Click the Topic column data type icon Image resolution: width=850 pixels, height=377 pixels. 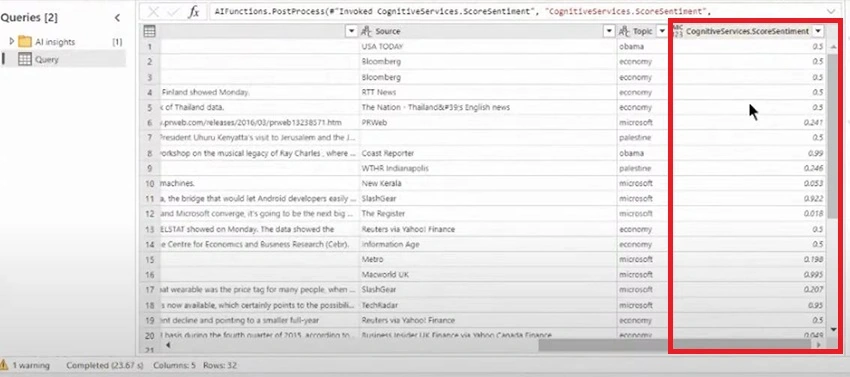click(x=624, y=31)
